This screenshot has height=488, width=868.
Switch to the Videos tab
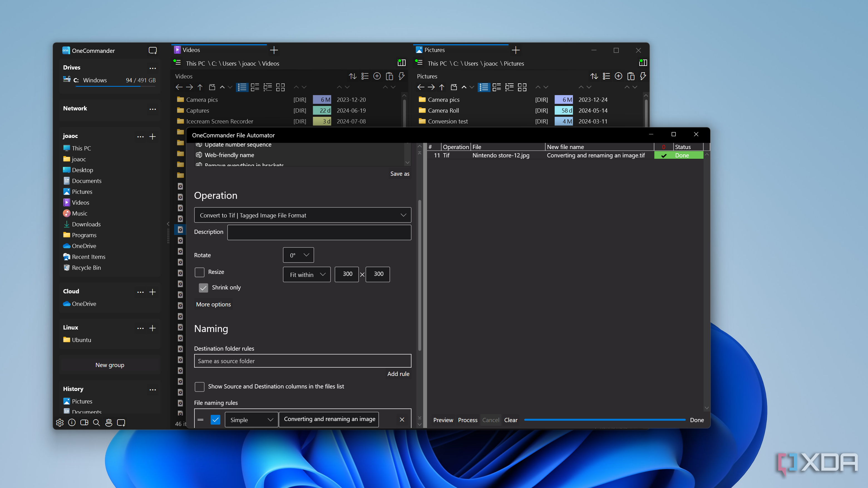219,50
